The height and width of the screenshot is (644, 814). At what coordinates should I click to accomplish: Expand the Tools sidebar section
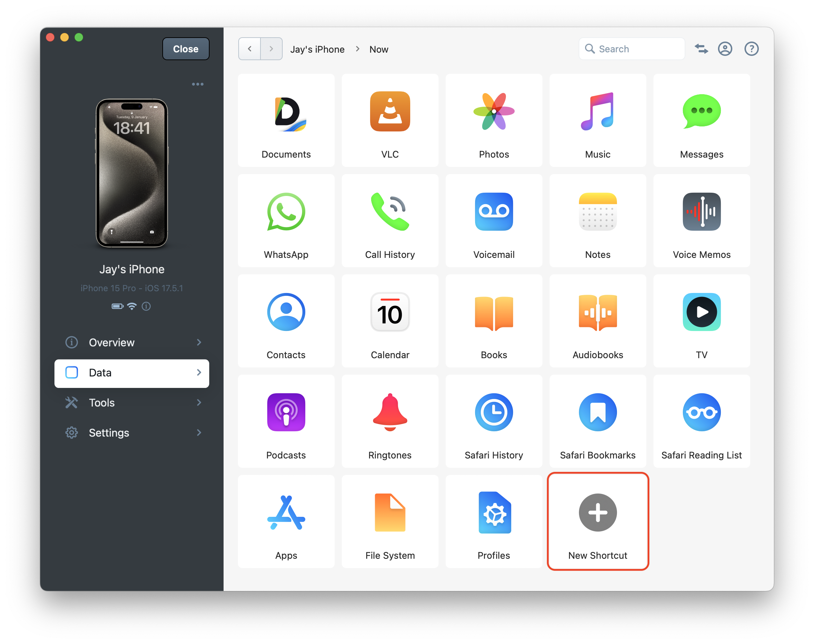coord(131,403)
